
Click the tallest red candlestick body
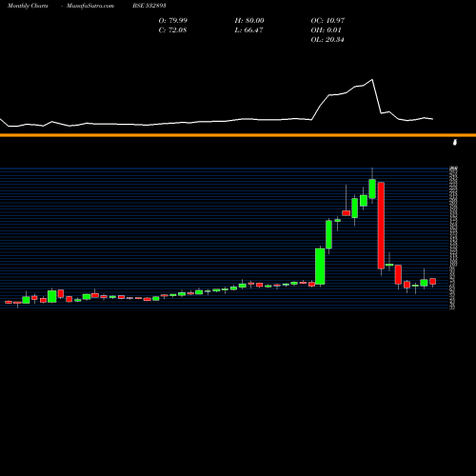coord(381,226)
